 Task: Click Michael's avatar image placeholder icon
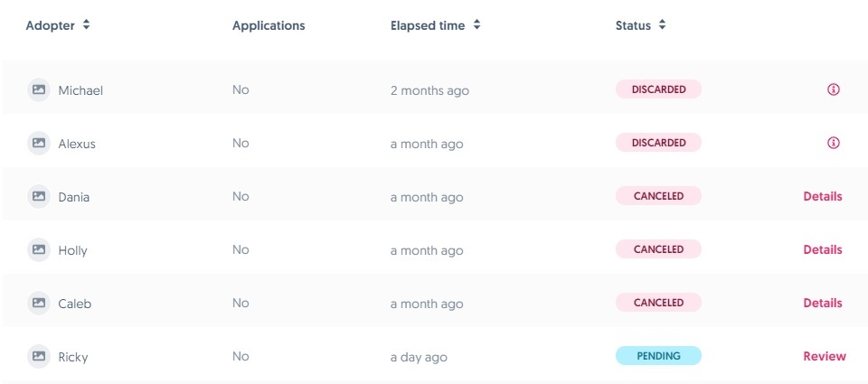click(x=39, y=89)
